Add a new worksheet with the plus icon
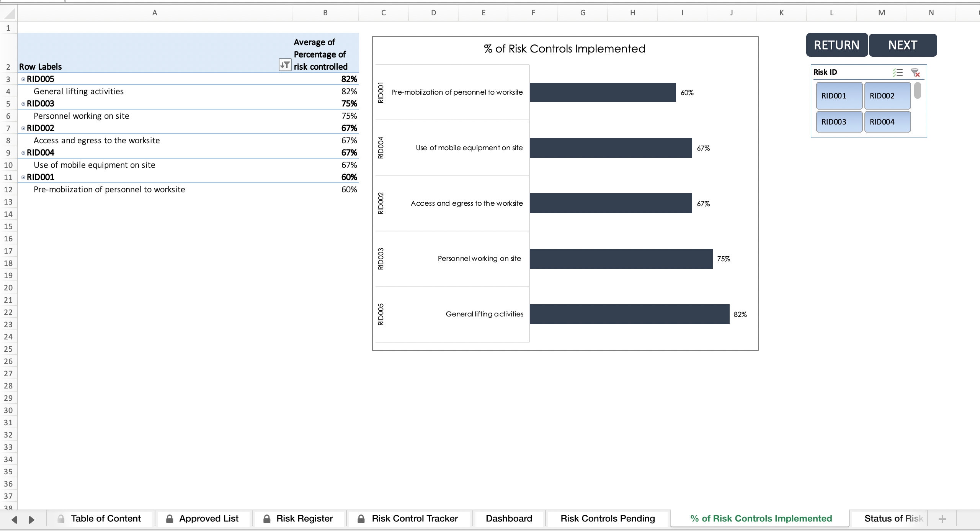This screenshot has height=531, width=980. click(942, 519)
